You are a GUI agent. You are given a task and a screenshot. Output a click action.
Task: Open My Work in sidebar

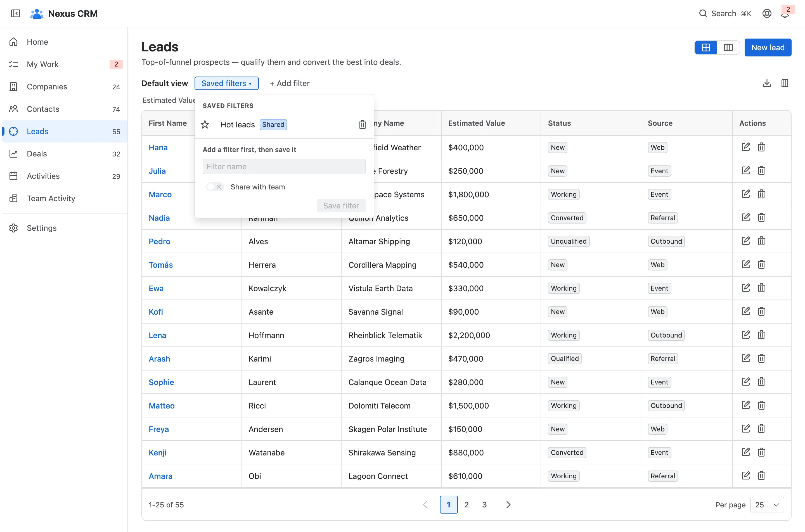(65, 64)
